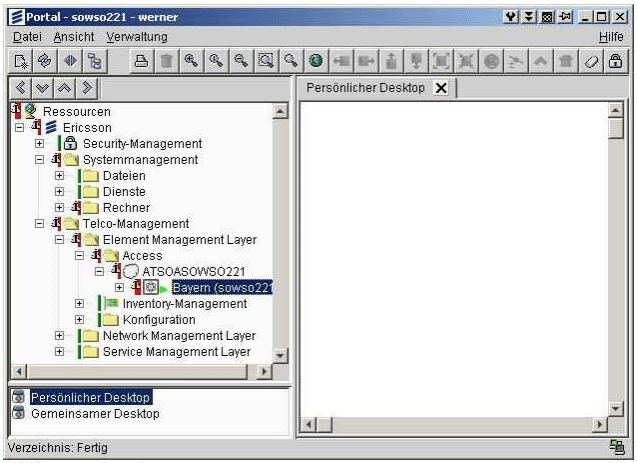
Task: Click the eraser icon in the toolbar
Action: (x=592, y=61)
